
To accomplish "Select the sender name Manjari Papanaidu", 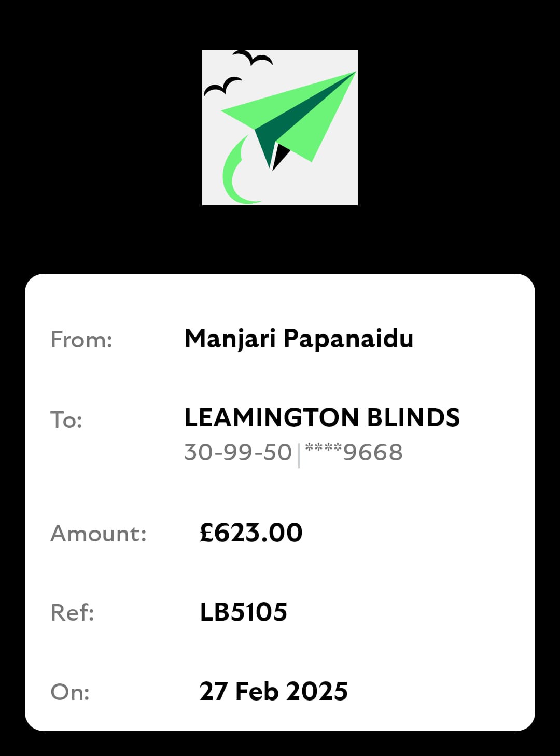I will tap(299, 339).
